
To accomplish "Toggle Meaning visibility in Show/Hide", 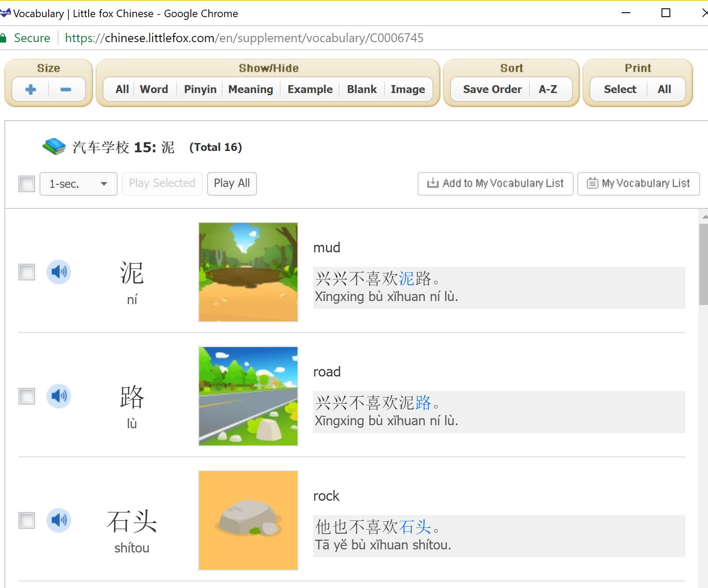I will (250, 90).
